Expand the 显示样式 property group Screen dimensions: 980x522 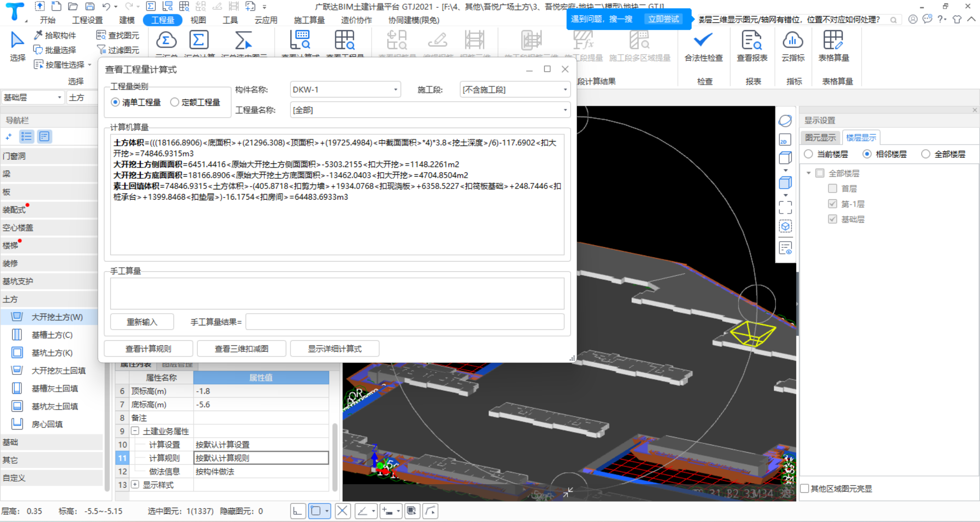[135, 484]
